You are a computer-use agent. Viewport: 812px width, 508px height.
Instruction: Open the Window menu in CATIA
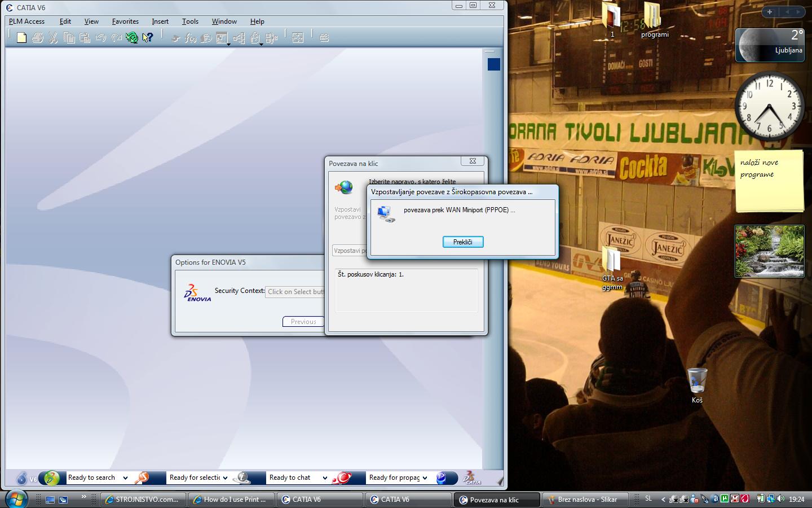(224, 21)
